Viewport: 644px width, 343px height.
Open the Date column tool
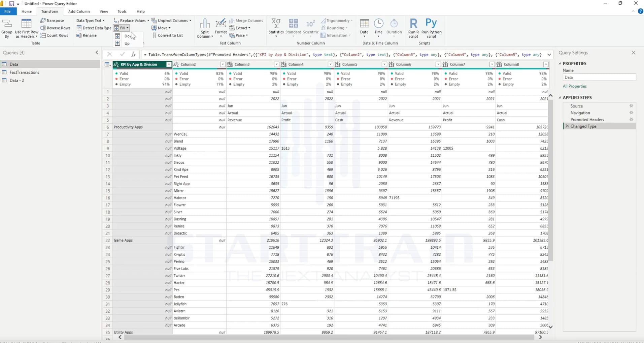coord(364,28)
